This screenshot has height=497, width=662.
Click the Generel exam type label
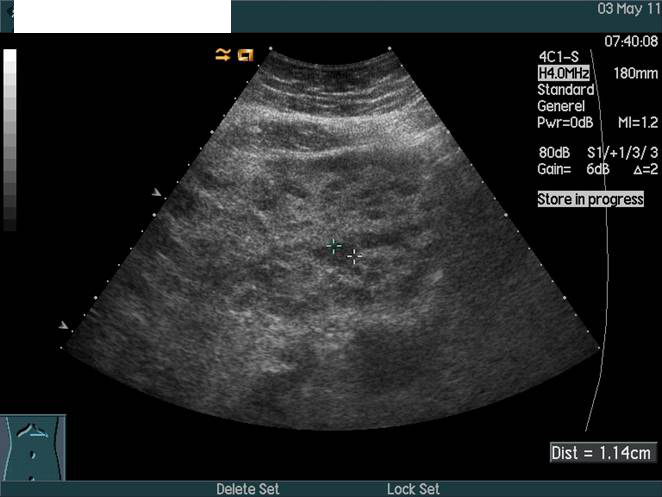563,106
